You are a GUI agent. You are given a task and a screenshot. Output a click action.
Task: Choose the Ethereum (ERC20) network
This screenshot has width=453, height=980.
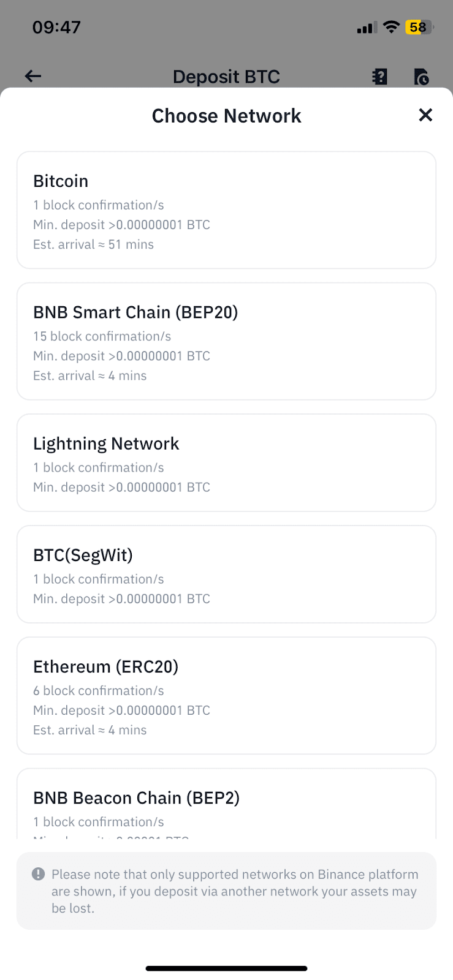coord(226,695)
